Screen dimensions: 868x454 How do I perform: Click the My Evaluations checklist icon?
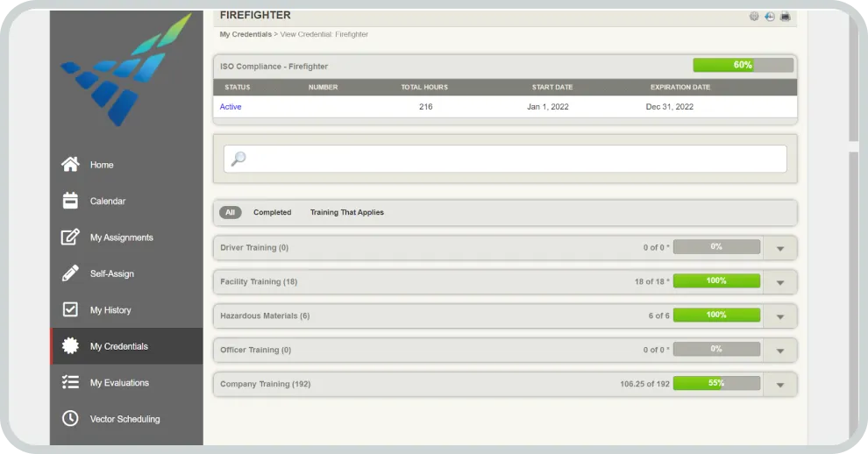(x=70, y=383)
